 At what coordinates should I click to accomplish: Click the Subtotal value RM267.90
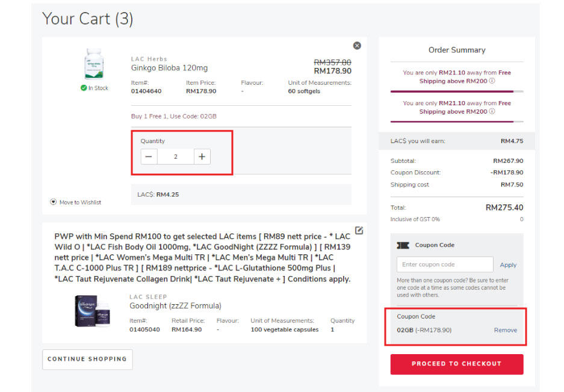508,161
